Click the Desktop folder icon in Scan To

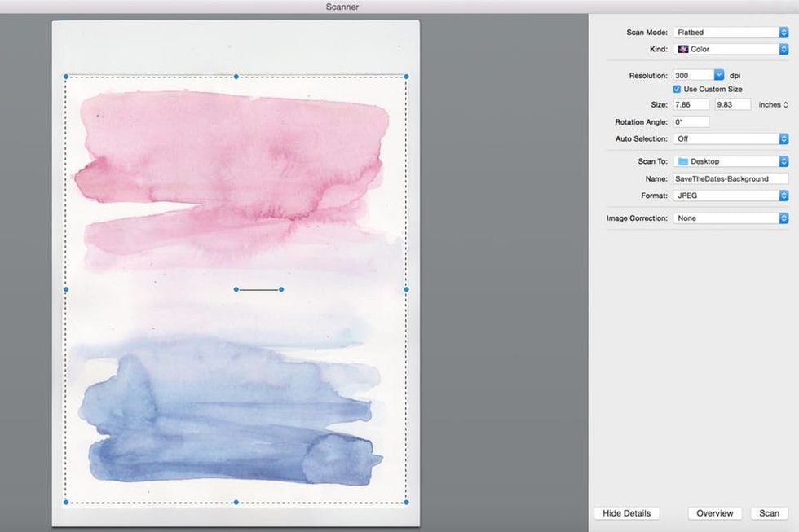coord(683,161)
